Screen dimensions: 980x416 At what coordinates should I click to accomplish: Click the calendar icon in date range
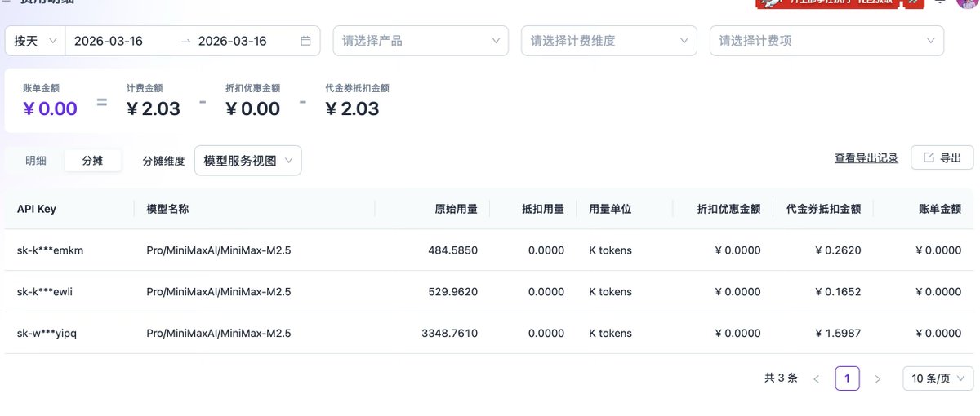305,41
